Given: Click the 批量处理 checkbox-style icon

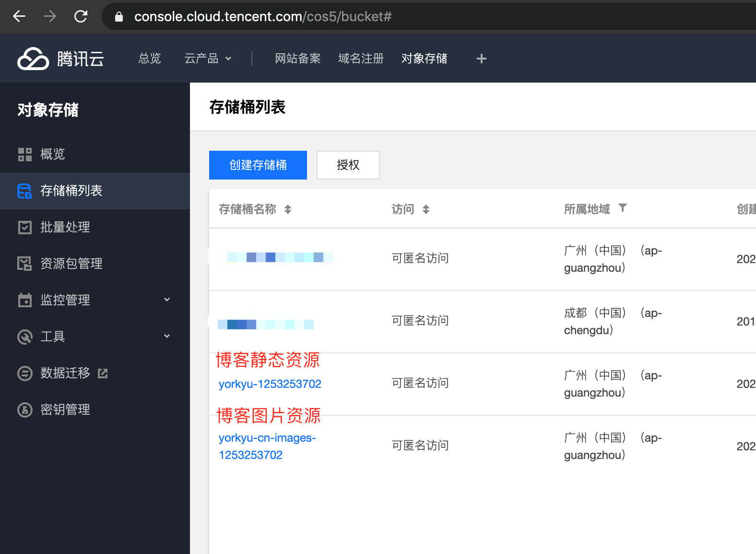Looking at the screenshot, I should click(25, 227).
